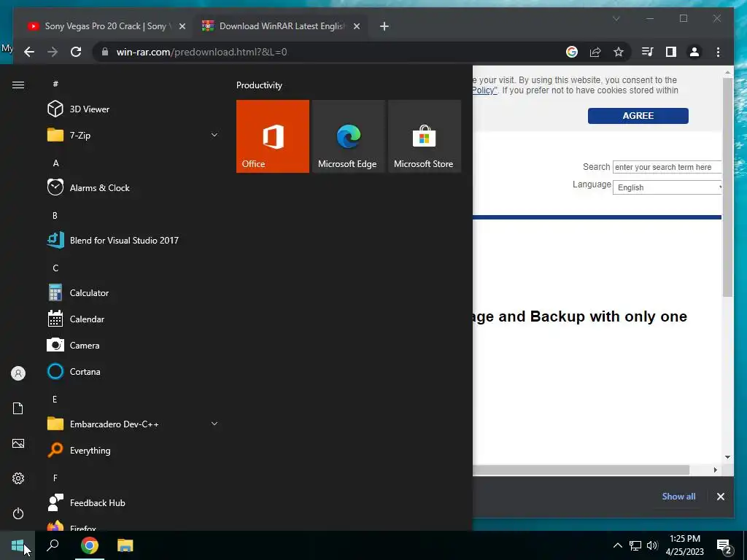Show hidden system tray icons
Viewport: 747px width, 560px height.
pos(617,545)
